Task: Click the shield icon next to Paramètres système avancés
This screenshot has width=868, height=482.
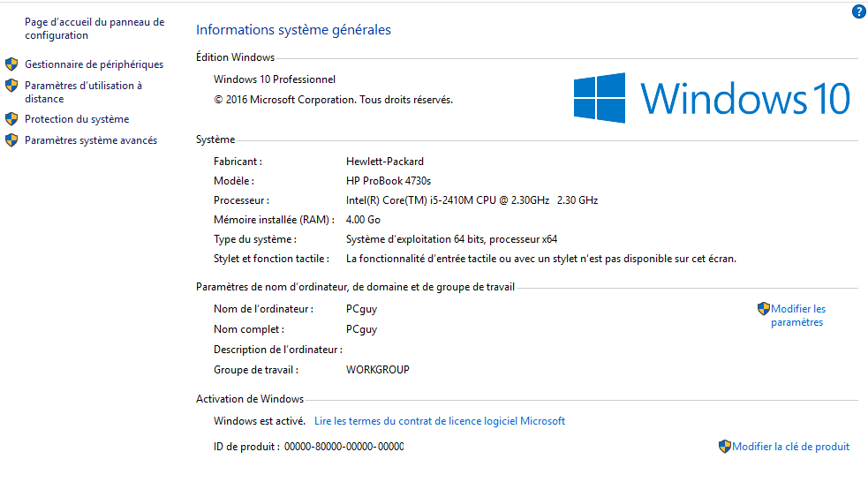Action: click(11, 140)
